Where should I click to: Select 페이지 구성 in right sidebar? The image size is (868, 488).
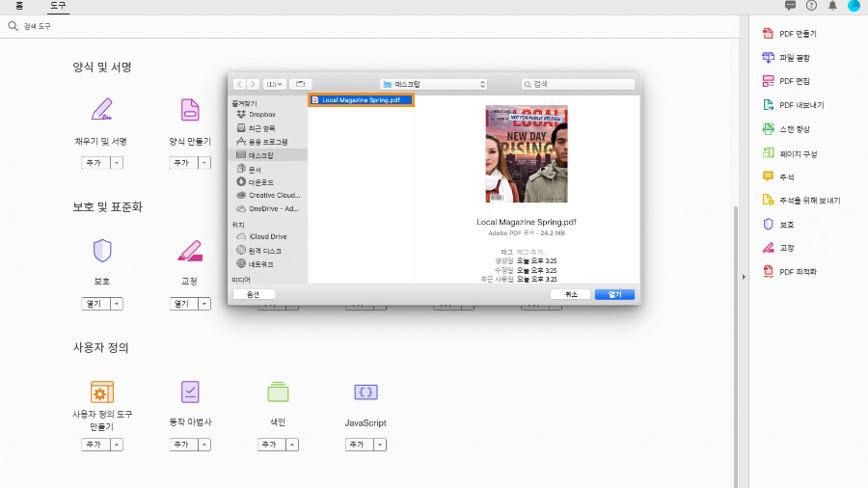pyautogui.click(x=790, y=153)
